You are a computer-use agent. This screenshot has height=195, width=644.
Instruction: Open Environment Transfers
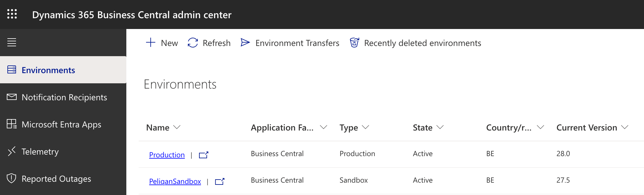point(297,43)
